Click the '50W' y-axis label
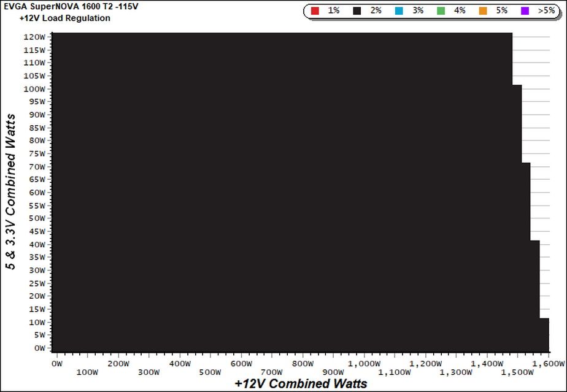Screen dimensions: 567x392 [x=37, y=218]
